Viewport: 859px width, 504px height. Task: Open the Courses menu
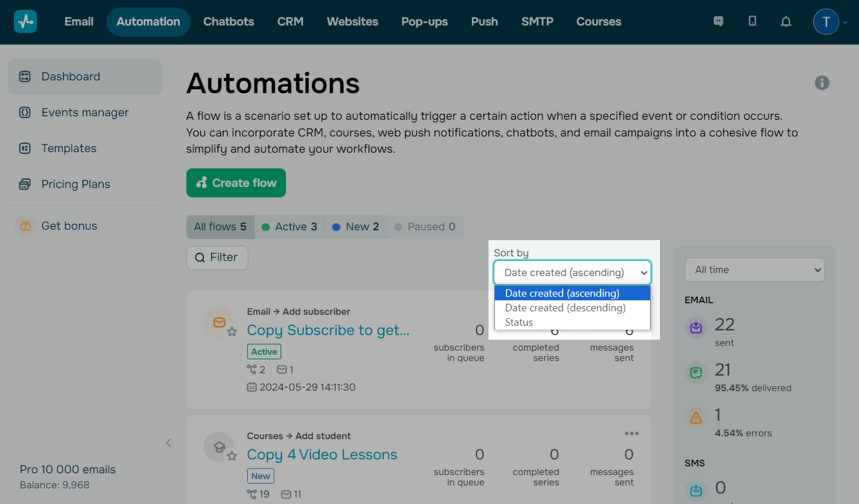[x=599, y=21]
